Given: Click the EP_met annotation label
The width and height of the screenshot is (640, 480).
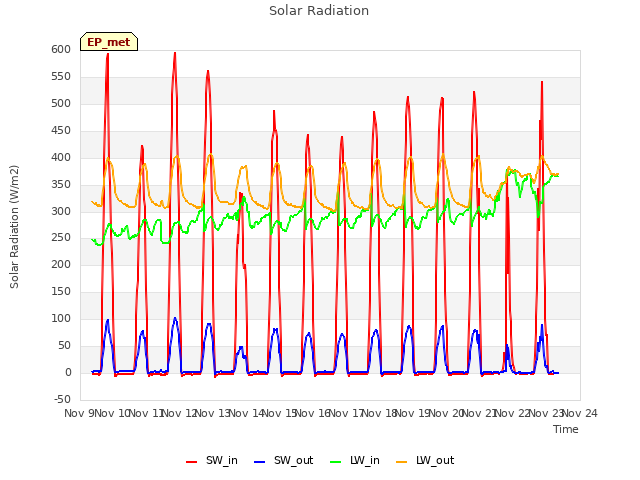Looking at the screenshot, I should click(109, 42).
